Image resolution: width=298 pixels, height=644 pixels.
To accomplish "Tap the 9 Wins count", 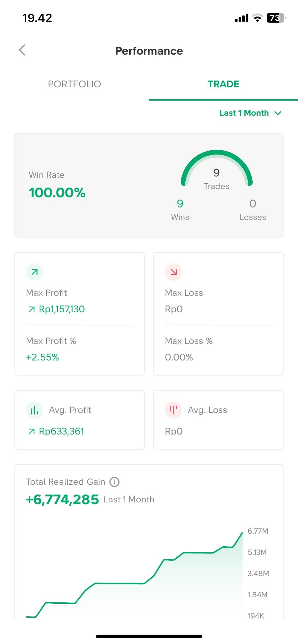I will tap(180, 204).
